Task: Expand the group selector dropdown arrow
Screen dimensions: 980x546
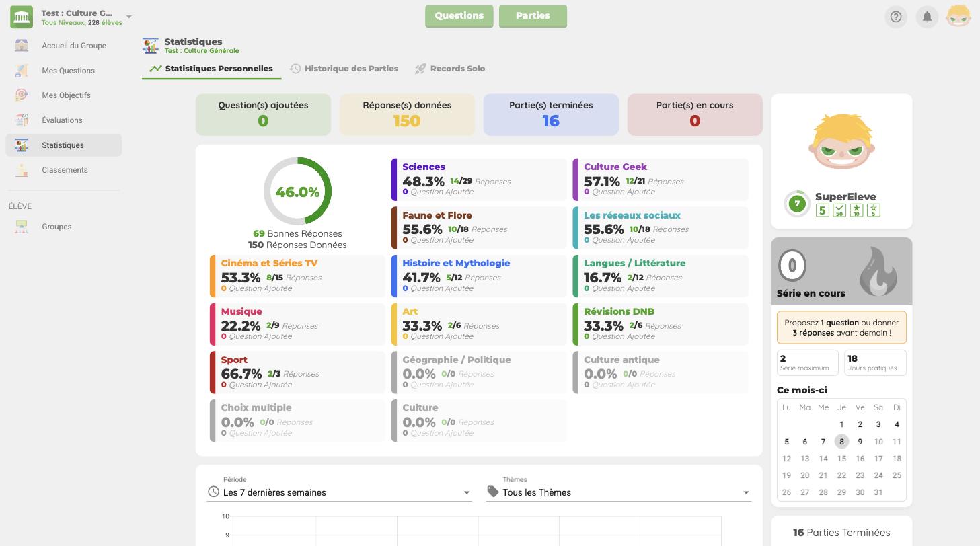Action: [128, 17]
